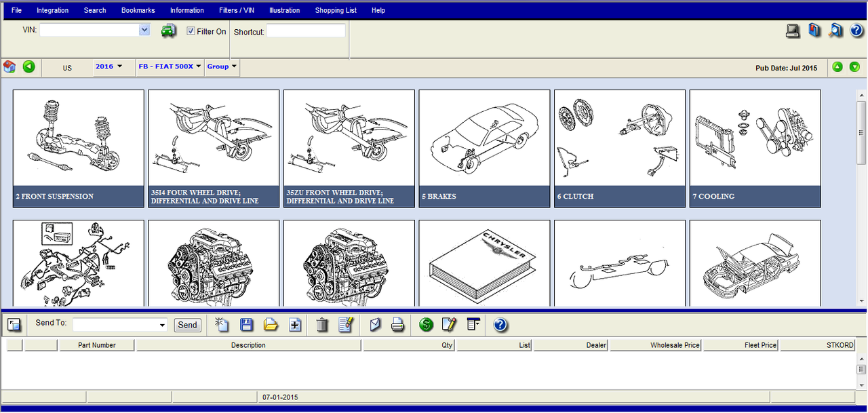
Task: Click the home cube icon
Action: [9, 66]
